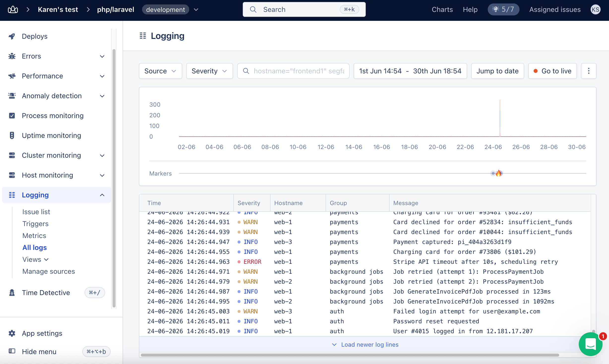
Task: Click php/laravel breadcrumb
Action: [x=115, y=10]
